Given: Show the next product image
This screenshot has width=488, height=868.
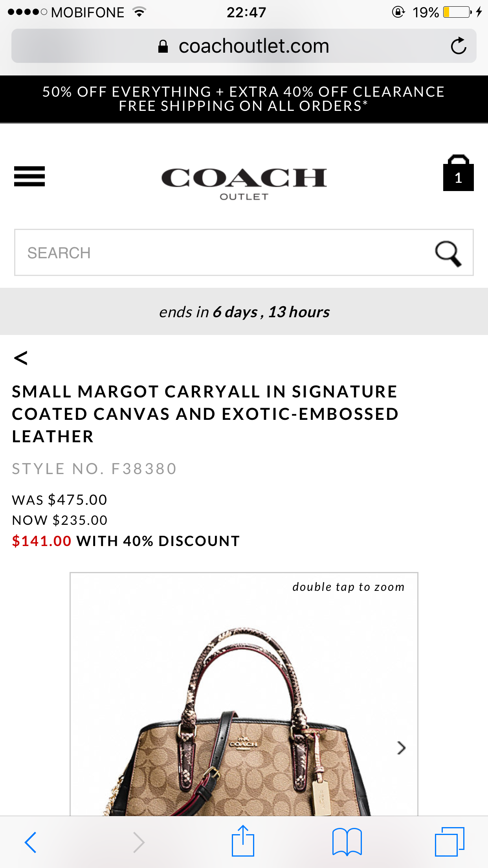Looking at the screenshot, I should [x=401, y=748].
